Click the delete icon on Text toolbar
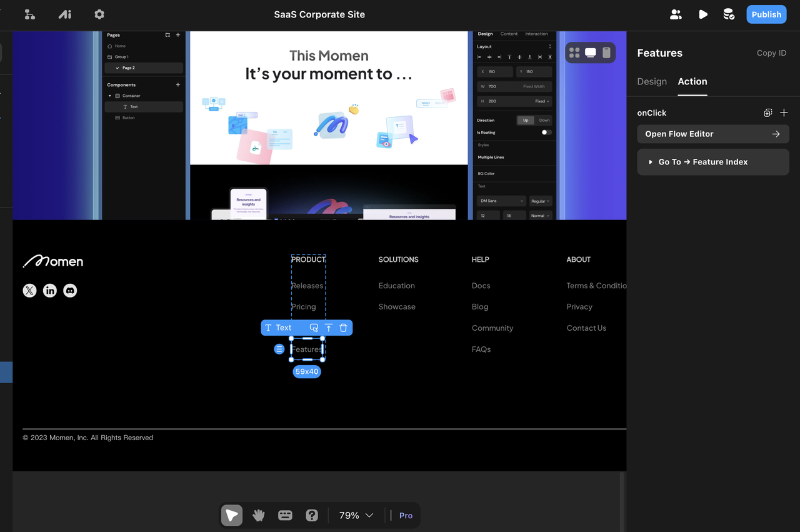Screen dimensions: 800x532 pyautogui.click(x=343, y=328)
